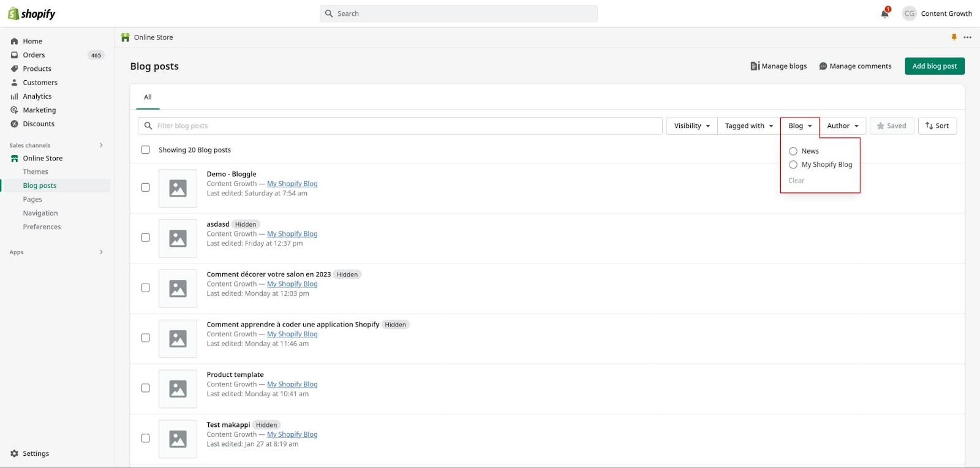The height and width of the screenshot is (468, 980).
Task: Open Test makappi post title
Action: (228, 425)
